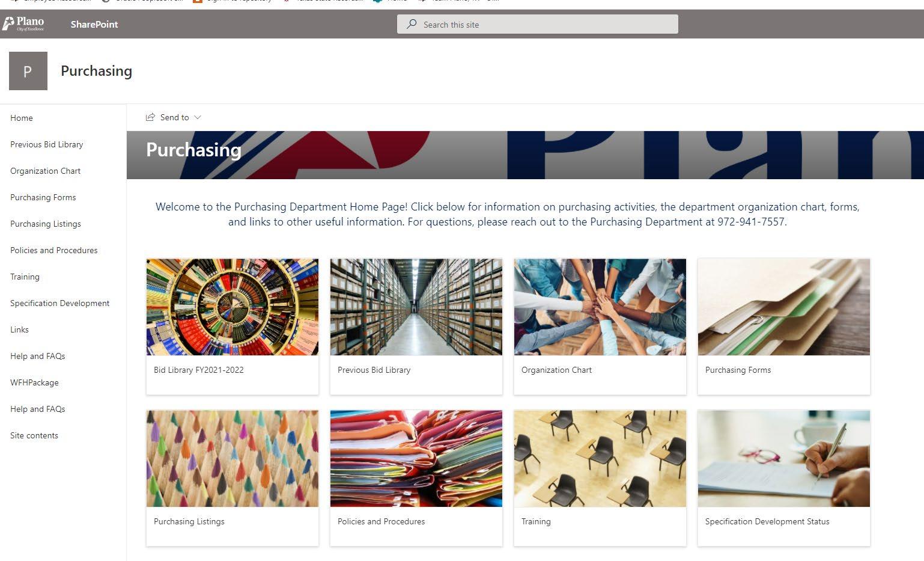The width and height of the screenshot is (924, 561).
Task: Click inside the Search this site field
Action: click(537, 24)
